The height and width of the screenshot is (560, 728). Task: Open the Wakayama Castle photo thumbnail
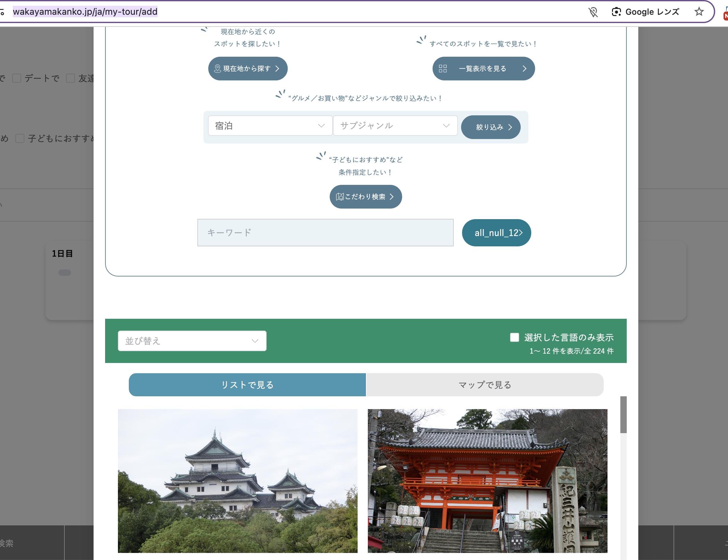(237, 481)
